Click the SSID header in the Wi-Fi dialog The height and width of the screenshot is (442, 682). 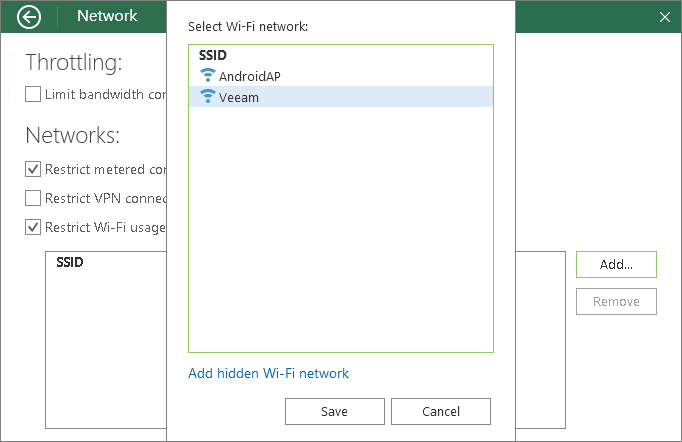(x=213, y=57)
